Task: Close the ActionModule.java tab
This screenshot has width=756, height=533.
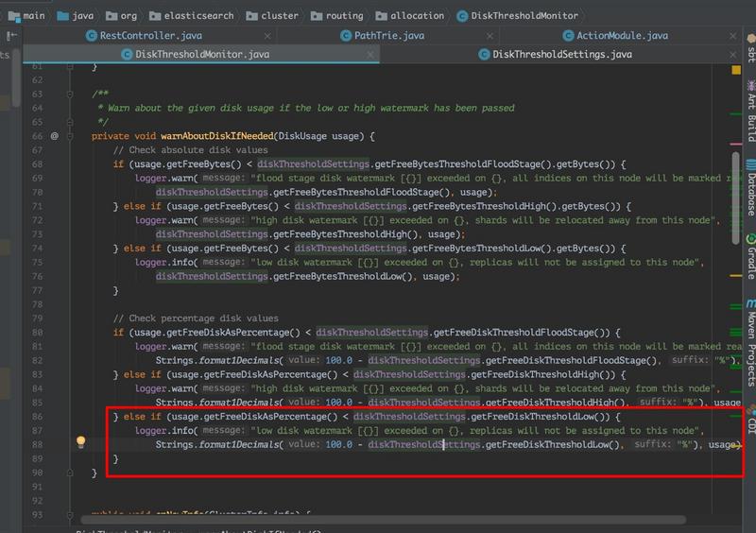Action: click(x=733, y=36)
